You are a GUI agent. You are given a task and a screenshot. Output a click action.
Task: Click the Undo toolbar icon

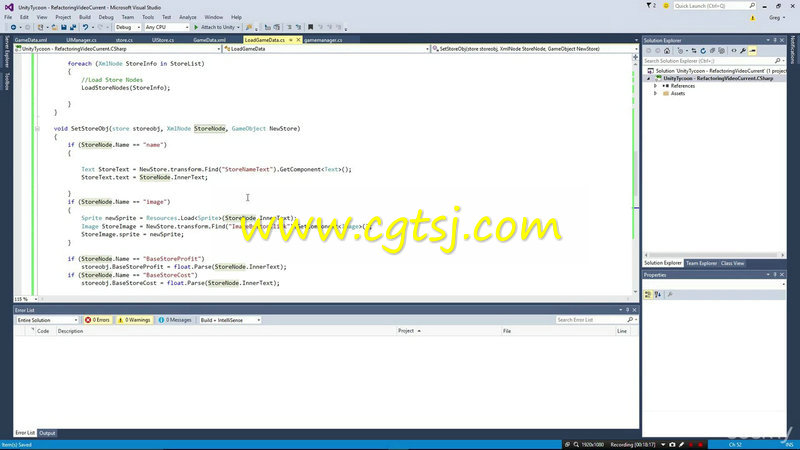click(x=85, y=27)
